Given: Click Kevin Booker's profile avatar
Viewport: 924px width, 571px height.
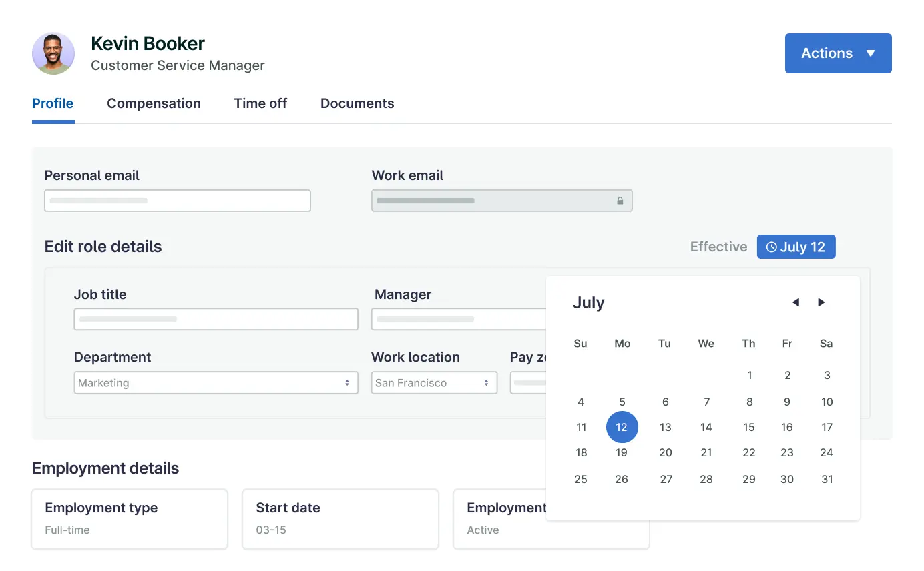Looking at the screenshot, I should [x=53, y=53].
